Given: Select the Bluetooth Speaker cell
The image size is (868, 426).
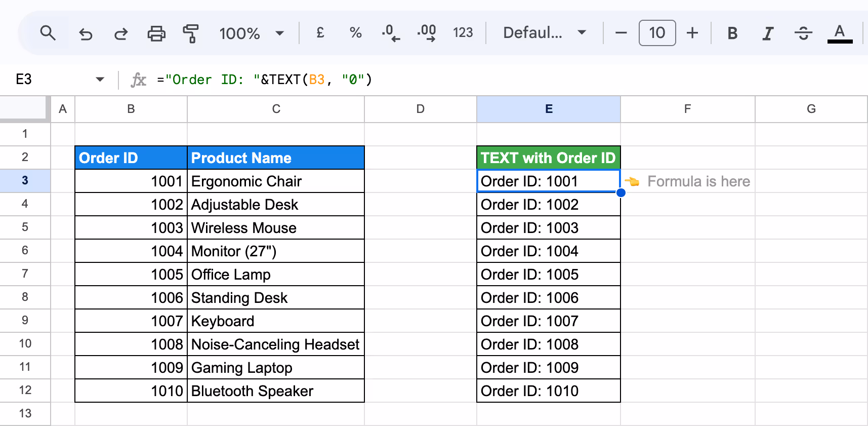Looking at the screenshot, I should (x=276, y=391).
